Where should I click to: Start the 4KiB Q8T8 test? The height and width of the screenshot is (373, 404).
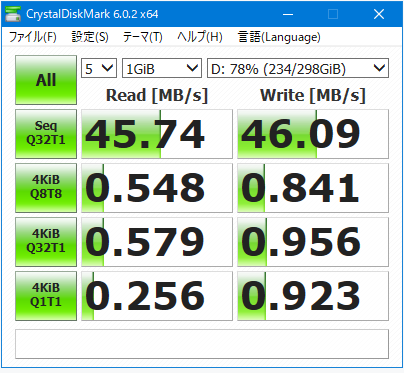pyautogui.click(x=46, y=188)
